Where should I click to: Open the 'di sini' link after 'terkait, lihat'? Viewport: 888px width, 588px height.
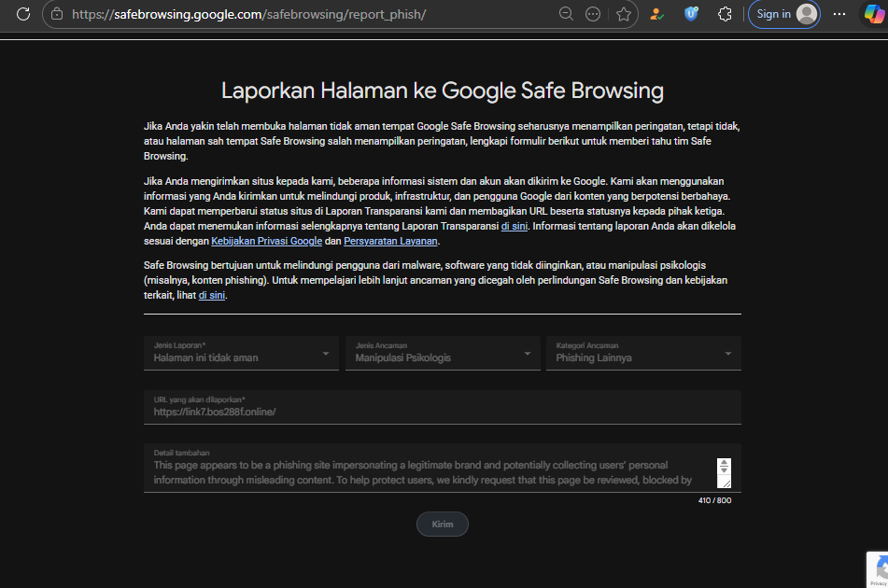212,295
